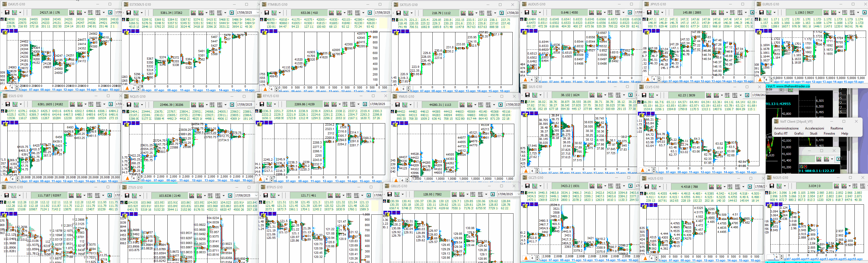Click the chart-type icon in CLV5 window
Viewport: 868px width, 263px height.
click(x=652, y=95)
